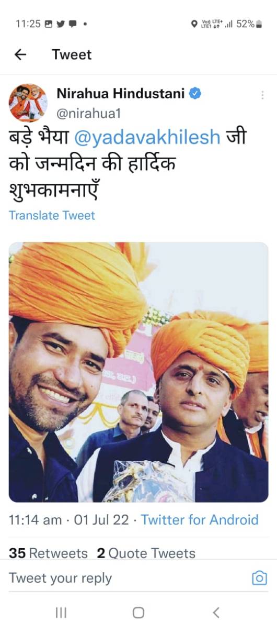Tap the location icon in status bar
Screen dimensions: 277x644
click(194, 24)
